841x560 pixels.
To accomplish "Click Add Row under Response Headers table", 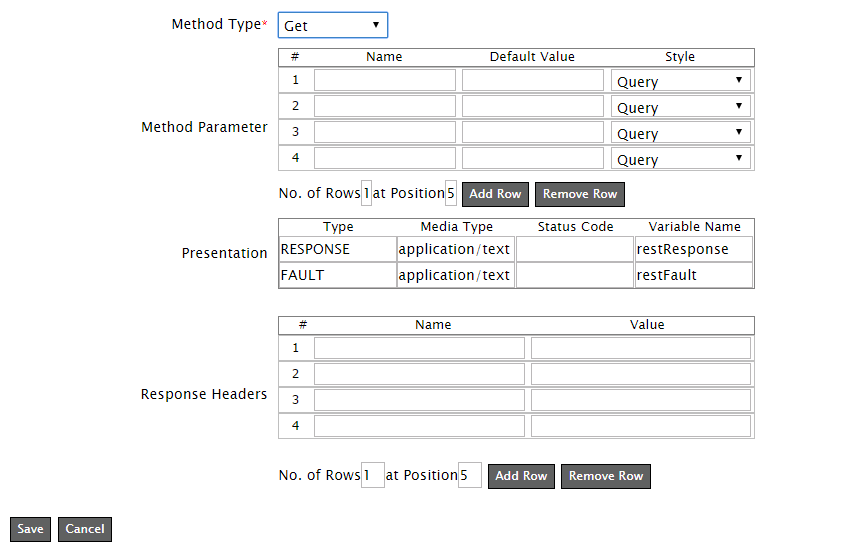I will coord(521,476).
